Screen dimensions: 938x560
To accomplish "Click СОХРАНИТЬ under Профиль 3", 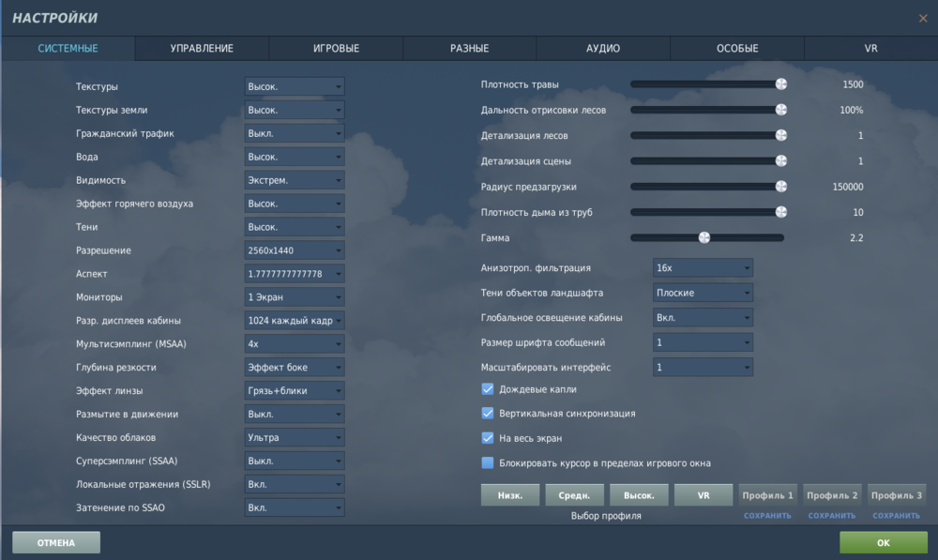I will (x=897, y=516).
